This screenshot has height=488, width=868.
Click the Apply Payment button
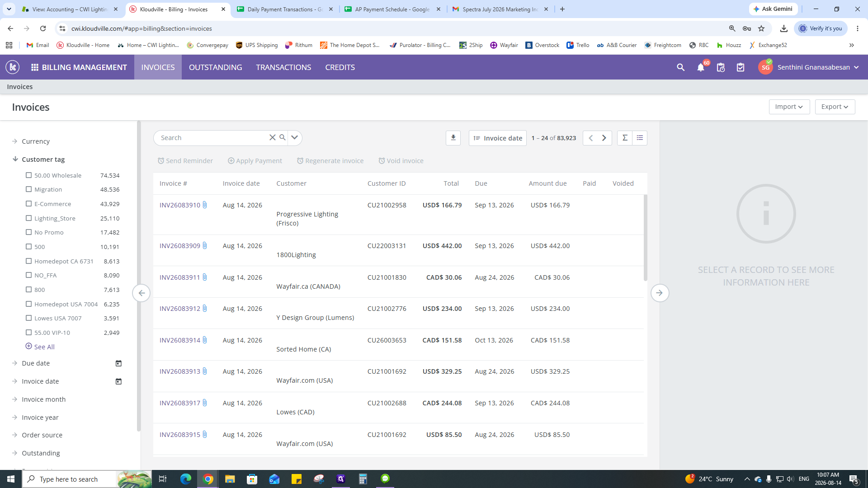point(255,161)
